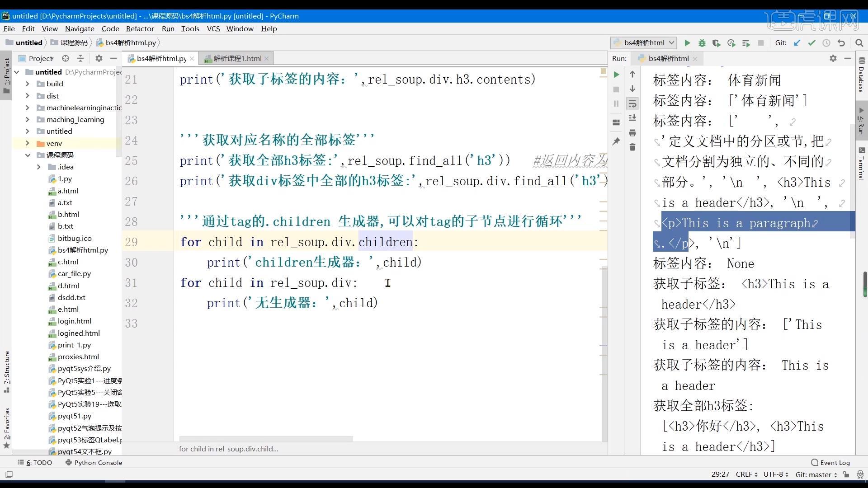
Task: Open the bs4解析html run configuration dropdown
Action: (x=644, y=43)
